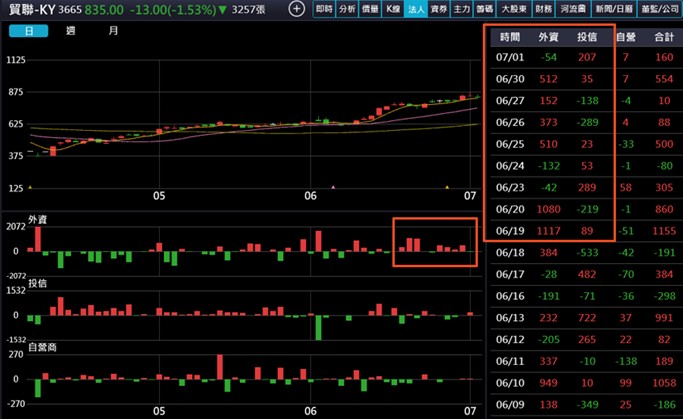Image resolution: width=683 pixels, height=419 pixels.
Task: Open the 資券 tab
Action: point(439,9)
